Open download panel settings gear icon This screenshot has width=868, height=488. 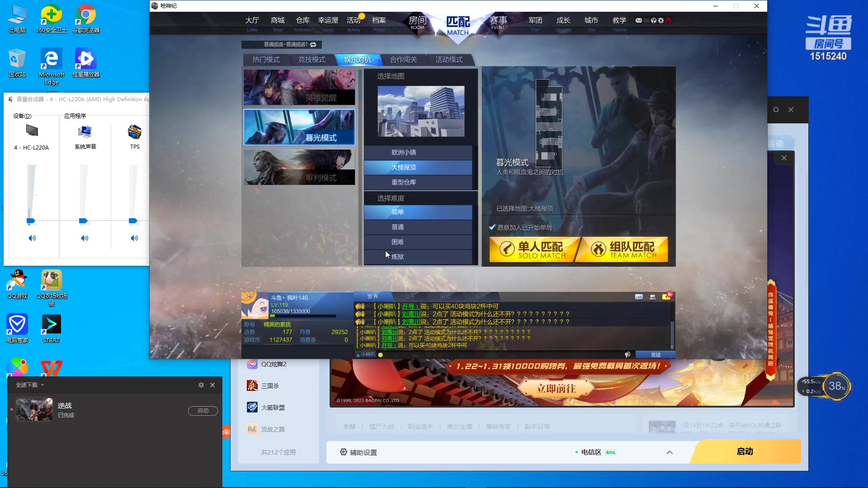point(201,385)
